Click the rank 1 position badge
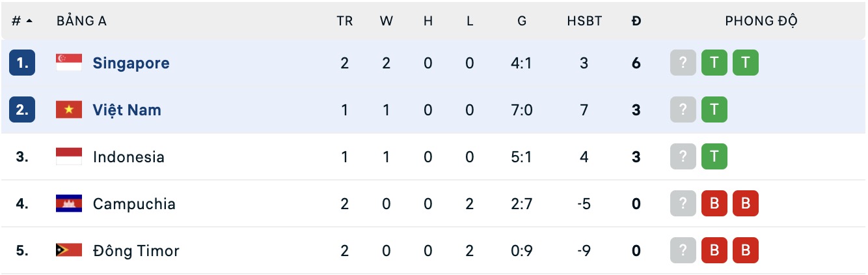Screen dimensions: 868x275 tap(22, 63)
